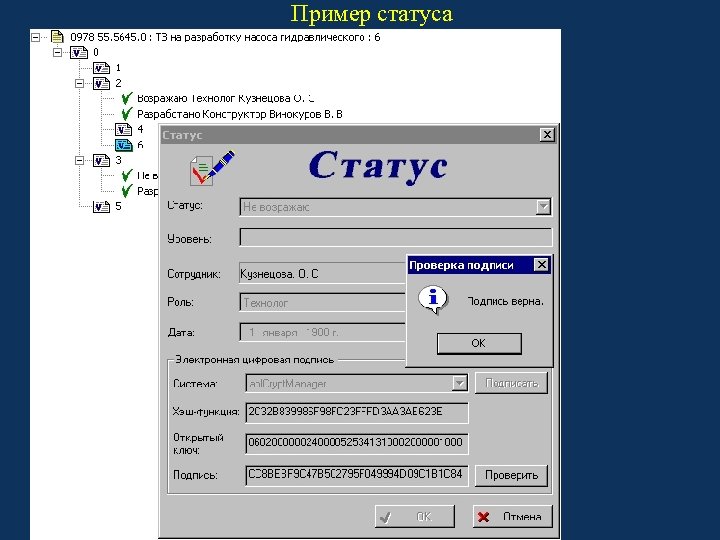Open the Статус dropdown showing Не возражаю
This screenshot has width=720, height=540.
pyautogui.click(x=543, y=207)
